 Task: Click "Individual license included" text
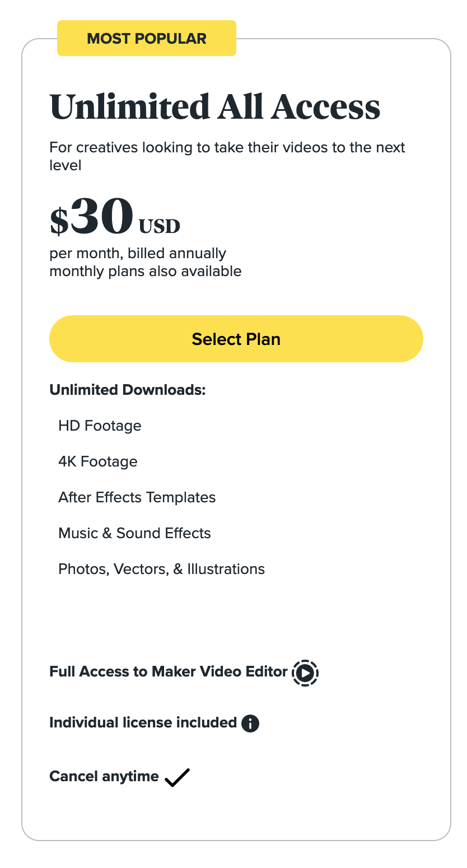pos(143,723)
